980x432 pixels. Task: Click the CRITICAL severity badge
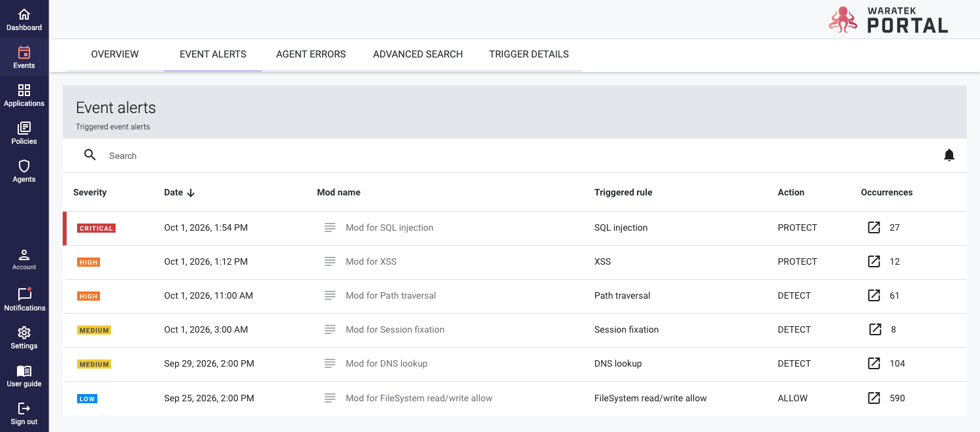click(x=96, y=228)
